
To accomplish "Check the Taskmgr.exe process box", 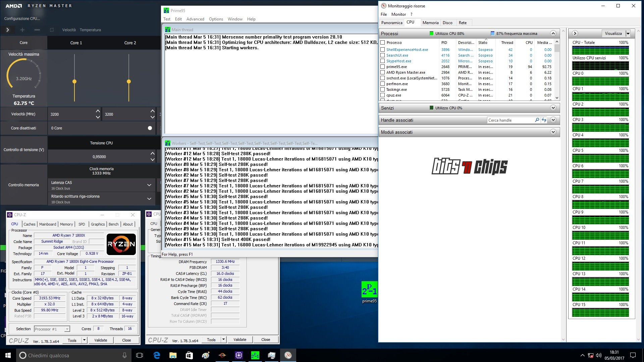I will [382, 89].
